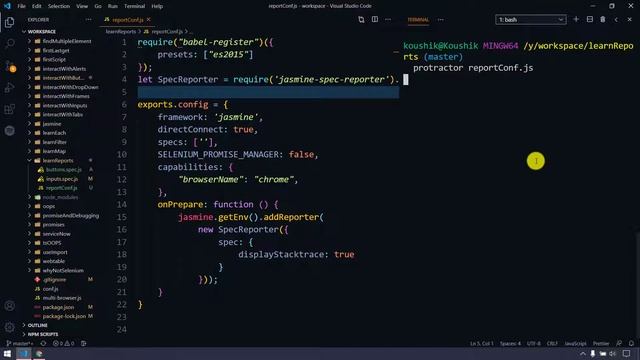The image size is (640, 360).
Task: Open the Help menu
Action: 157,6
